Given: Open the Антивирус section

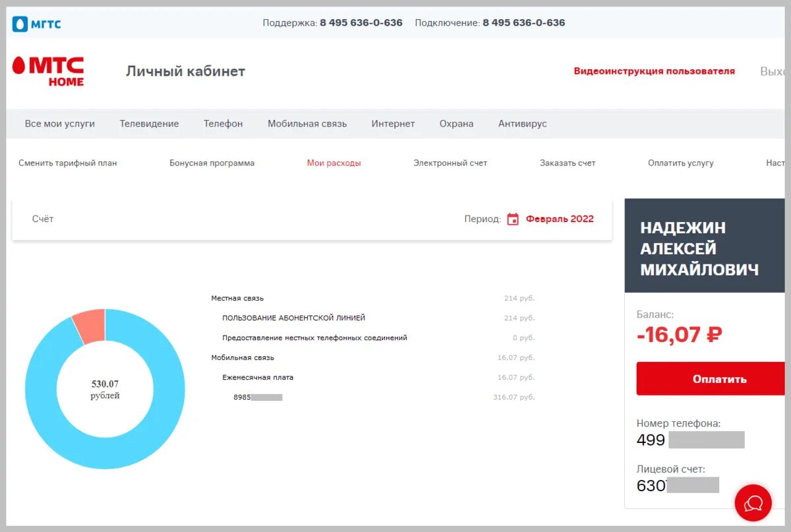Looking at the screenshot, I should 522,123.
